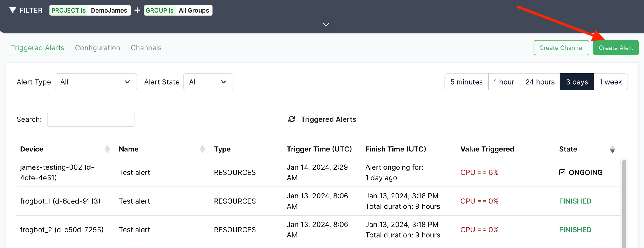The height and width of the screenshot is (248, 644).
Task: Switch to the Channels tab
Action: coord(146,48)
